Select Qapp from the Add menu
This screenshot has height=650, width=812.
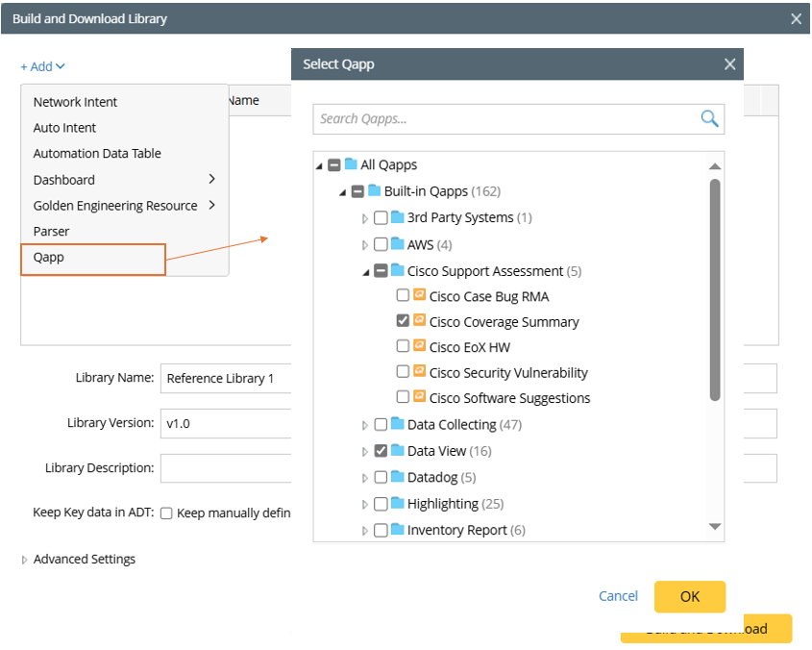click(49, 258)
